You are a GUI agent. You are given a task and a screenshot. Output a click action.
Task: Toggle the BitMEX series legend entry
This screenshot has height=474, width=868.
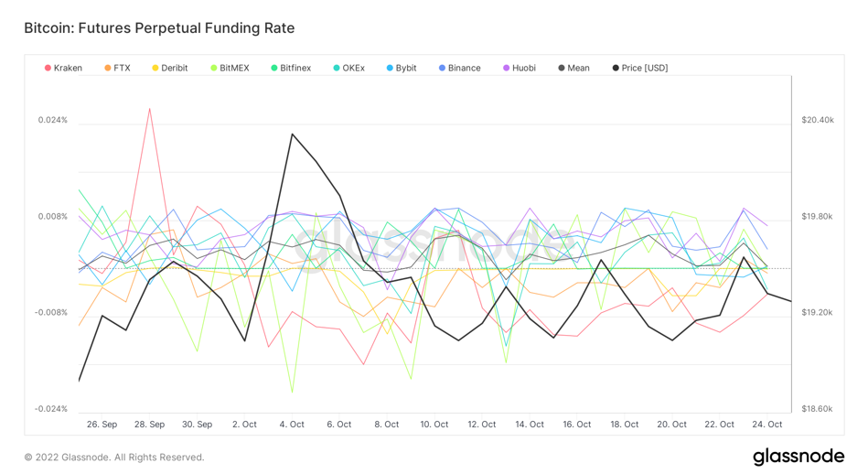(230, 68)
